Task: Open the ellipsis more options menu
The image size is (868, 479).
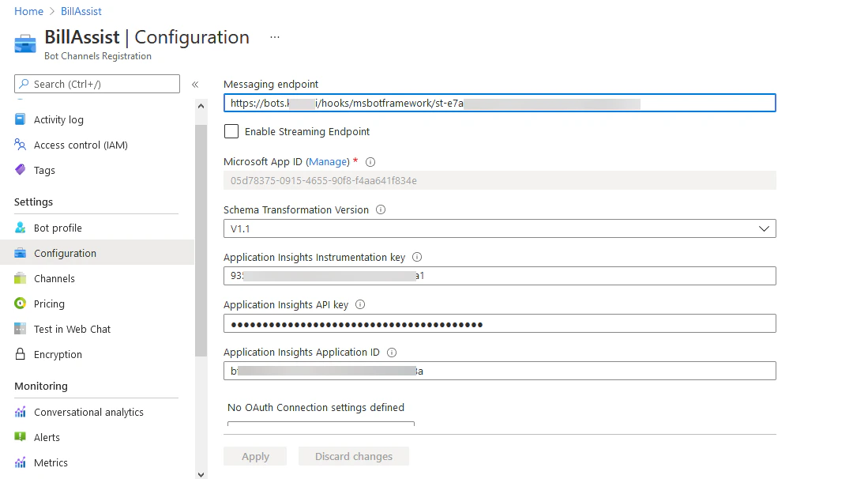Action: pyautogui.click(x=275, y=37)
